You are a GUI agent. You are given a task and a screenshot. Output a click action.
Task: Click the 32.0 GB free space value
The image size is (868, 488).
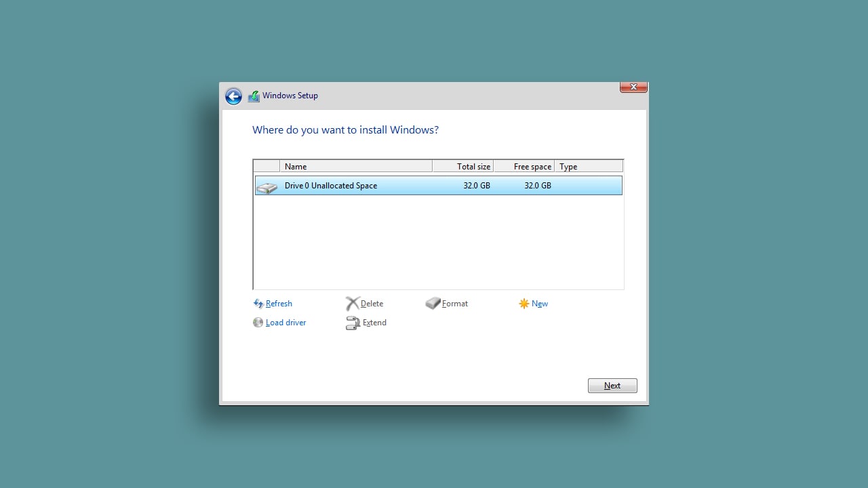538,186
